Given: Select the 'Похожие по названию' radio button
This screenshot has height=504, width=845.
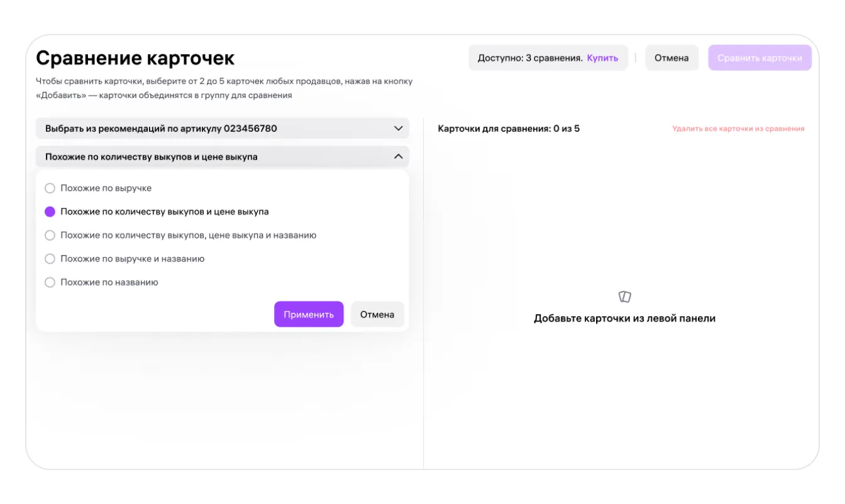Looking at the screenshot, I should point(50,282).
